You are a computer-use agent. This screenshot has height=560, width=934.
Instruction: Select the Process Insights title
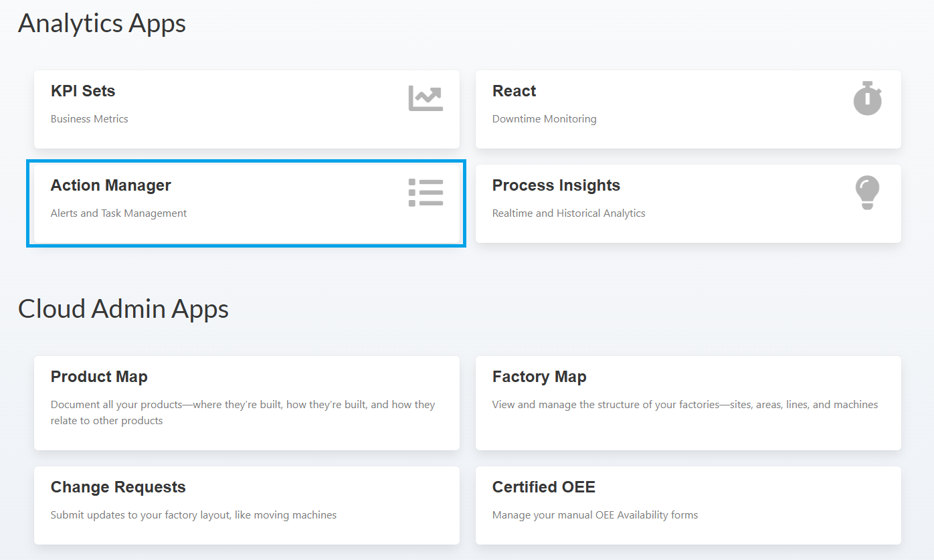tap(556, 185)
